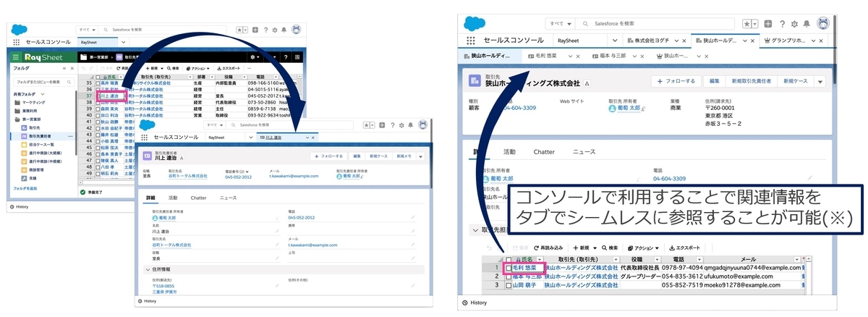Image resolution: width=868 pixels, height=317 pixels.
Task: Open setup gear in right window header
Action: (794, 23)
